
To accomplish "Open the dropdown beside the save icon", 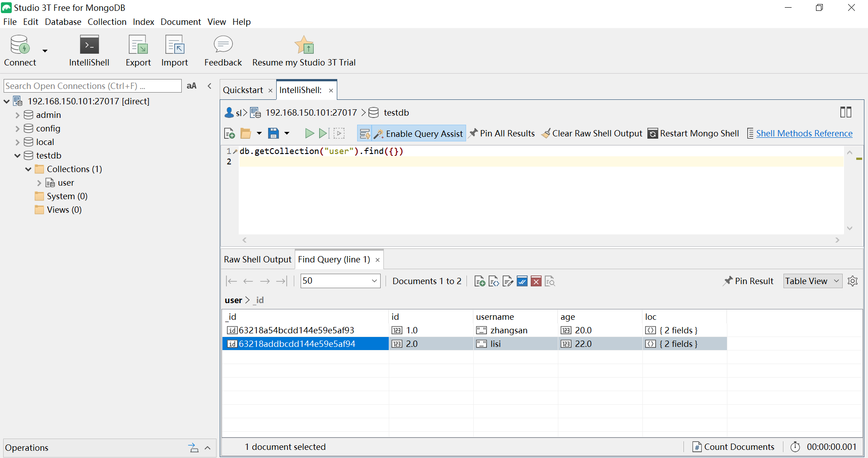I will [287, 133].
